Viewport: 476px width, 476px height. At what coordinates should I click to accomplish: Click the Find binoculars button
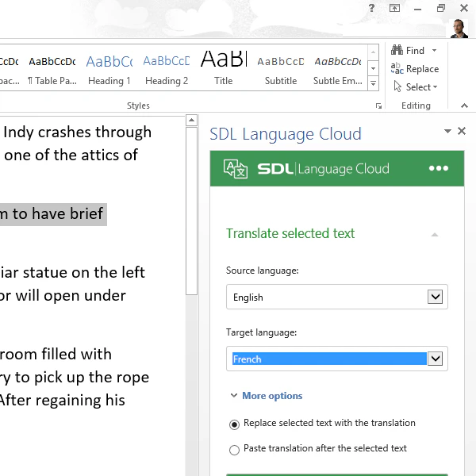click(408, 51)
